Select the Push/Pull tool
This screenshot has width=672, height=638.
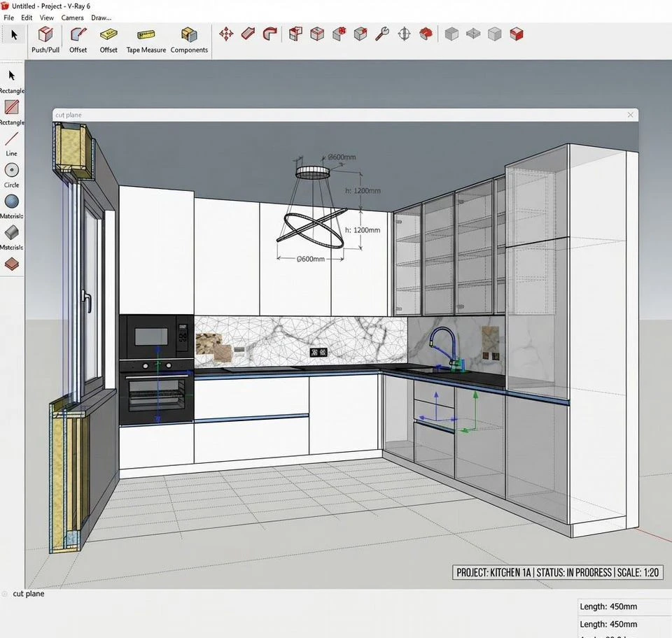tap(45, 39)
